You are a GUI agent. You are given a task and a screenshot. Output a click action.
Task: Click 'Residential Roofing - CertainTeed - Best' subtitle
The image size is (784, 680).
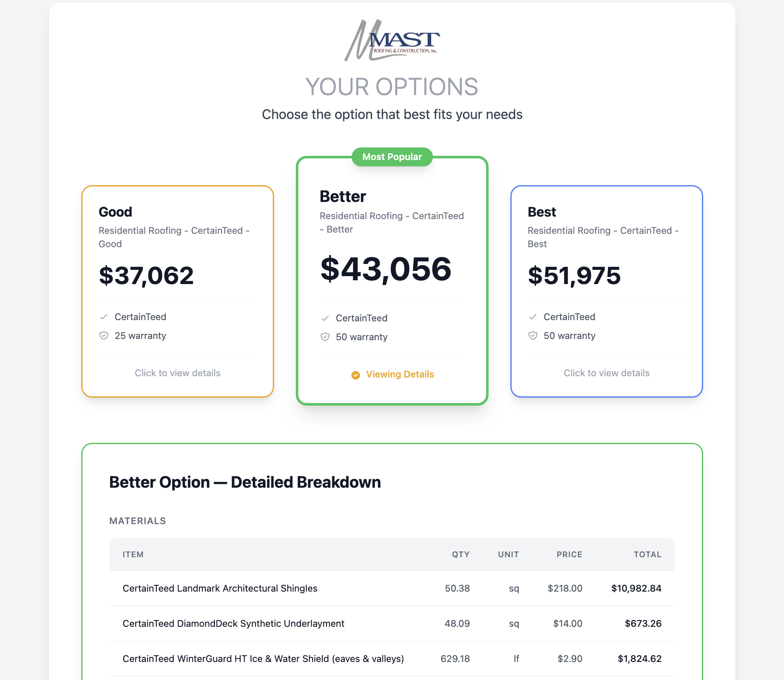click(x=603, y=237)
